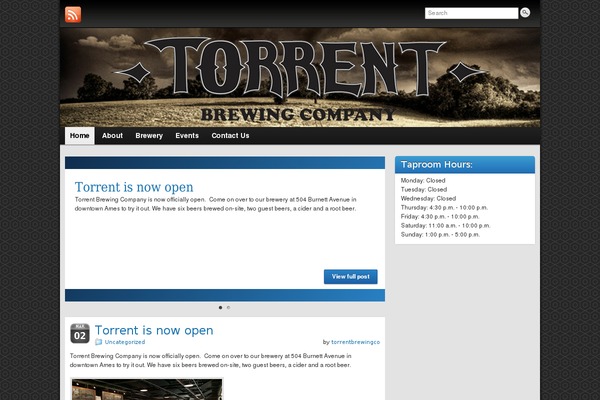Click Saturday taproom hours line
Screen dimensions: 600x400
tap(445, 226)
